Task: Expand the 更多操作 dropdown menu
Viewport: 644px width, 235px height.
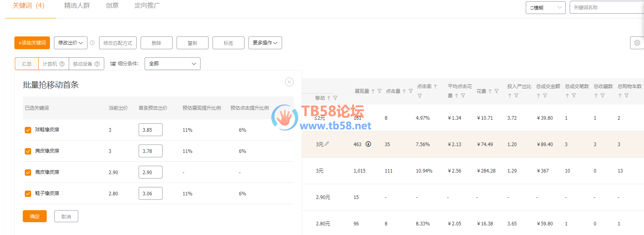Action: tap(265, 43)
